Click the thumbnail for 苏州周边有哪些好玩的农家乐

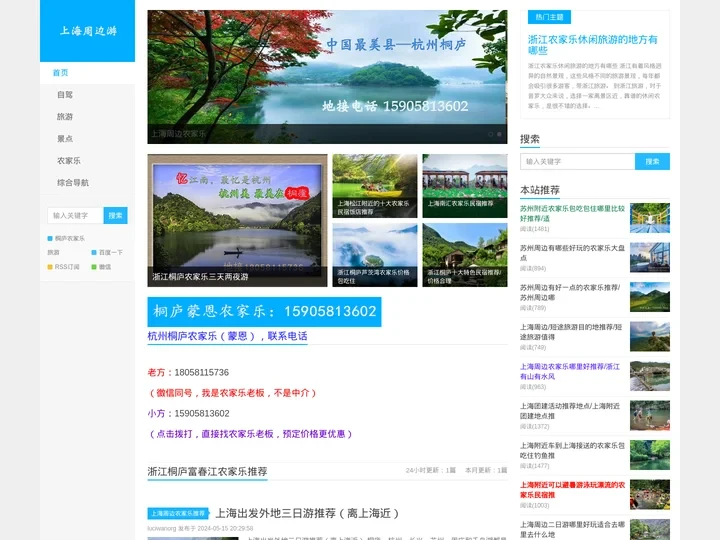[x=650, y=257]
